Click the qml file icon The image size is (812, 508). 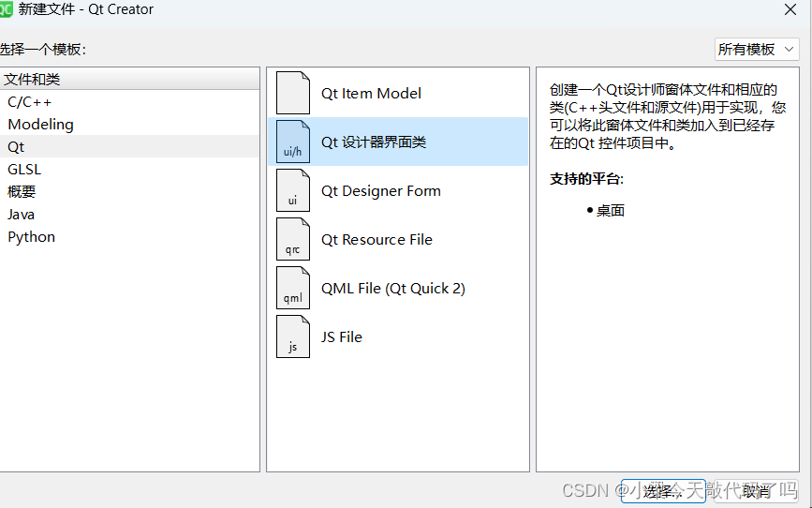coord(293,288)
